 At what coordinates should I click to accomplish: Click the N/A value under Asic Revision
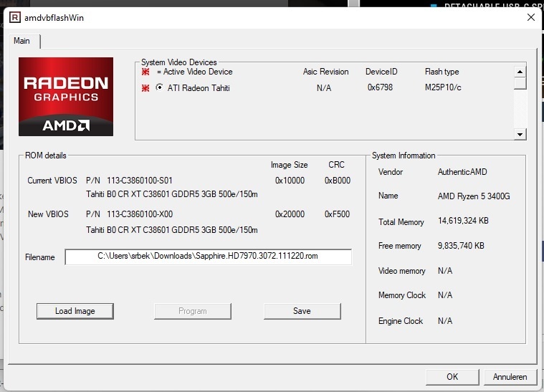pos(324,88)
